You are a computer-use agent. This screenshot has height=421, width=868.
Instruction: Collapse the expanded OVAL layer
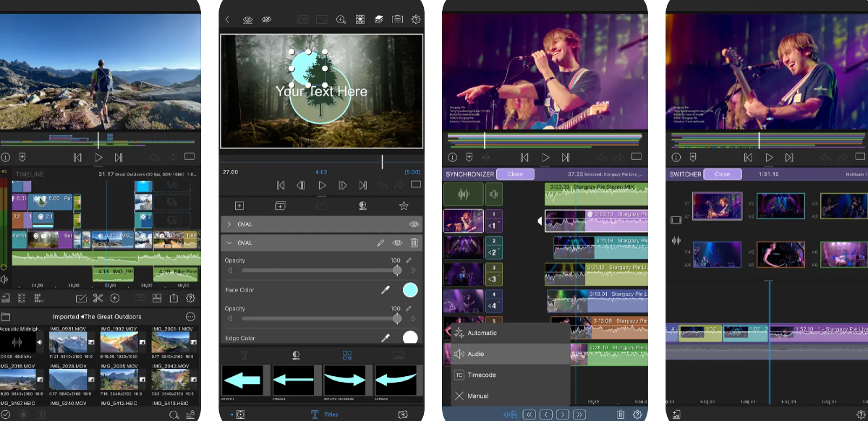click(229, 243)
